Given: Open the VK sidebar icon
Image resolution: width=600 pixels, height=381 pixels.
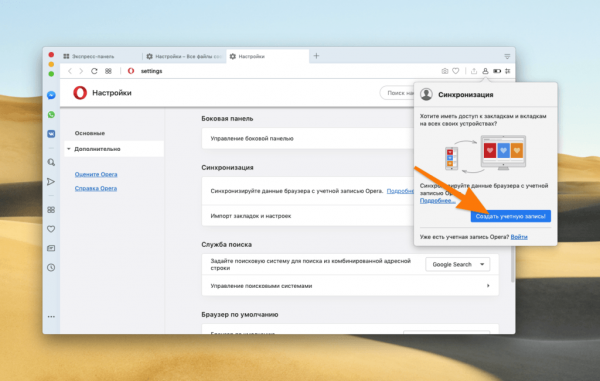Looking at the screenshot, I should 51,134.
